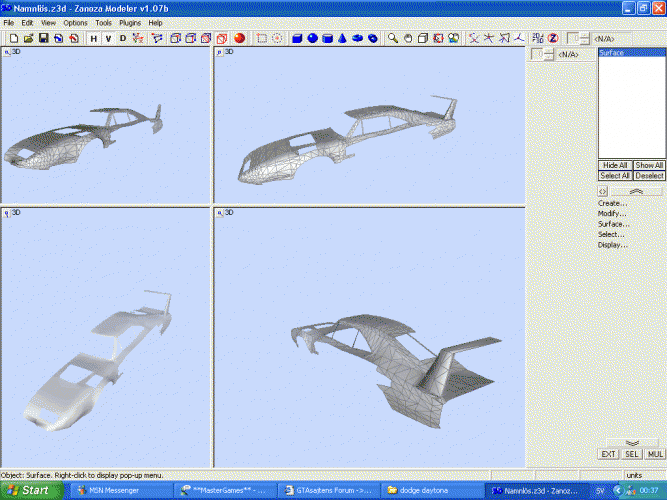
Task: Click the Open file folder icon
Action: click(28, 38)
